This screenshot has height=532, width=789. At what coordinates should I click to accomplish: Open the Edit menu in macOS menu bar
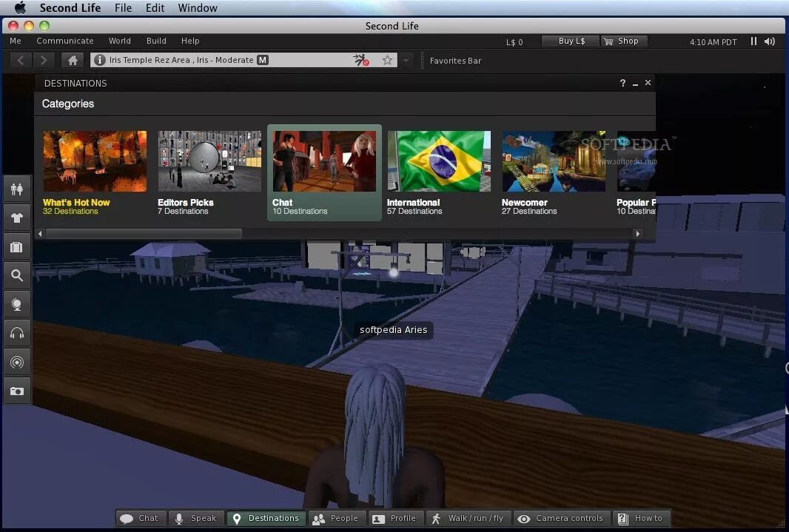click(x=155, y=8)
